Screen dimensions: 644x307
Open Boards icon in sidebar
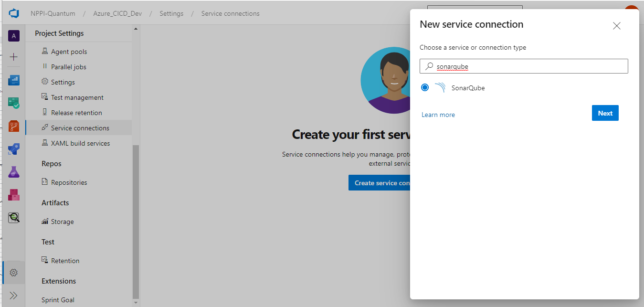coord(14,103)
